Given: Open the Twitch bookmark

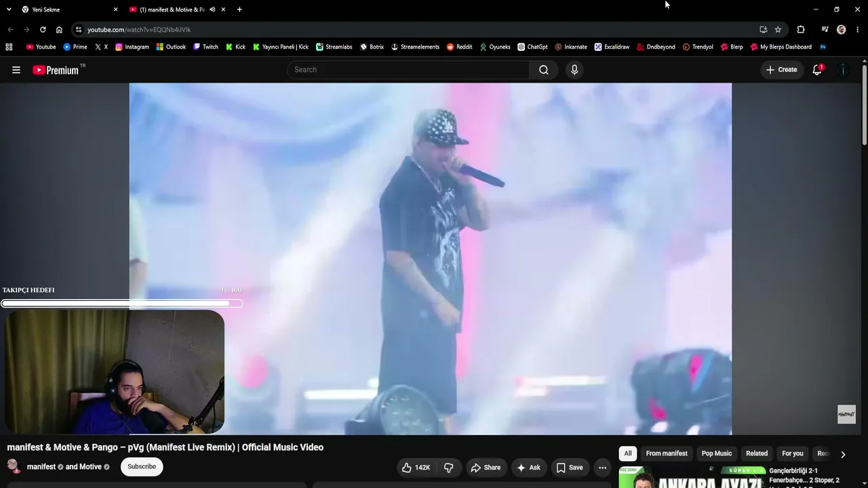Looking at the screenshot, I should [x=205, y=47].
